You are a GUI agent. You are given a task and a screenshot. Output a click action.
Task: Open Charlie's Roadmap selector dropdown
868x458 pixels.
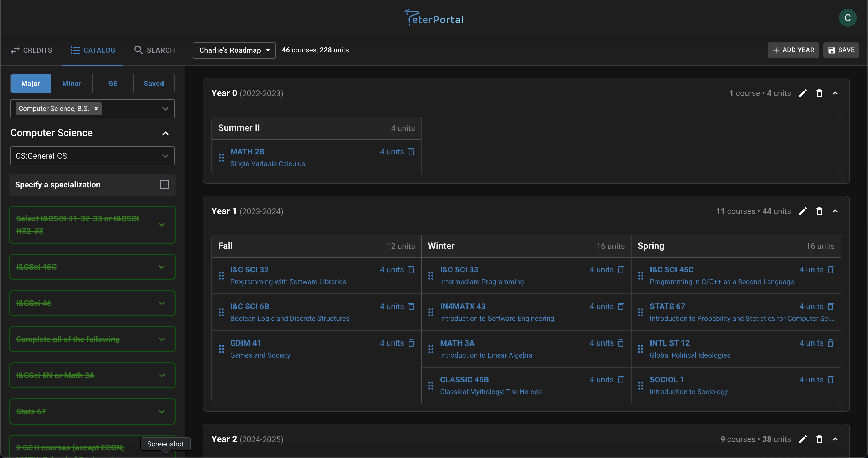pyautogui.click(x=234, y=50)
